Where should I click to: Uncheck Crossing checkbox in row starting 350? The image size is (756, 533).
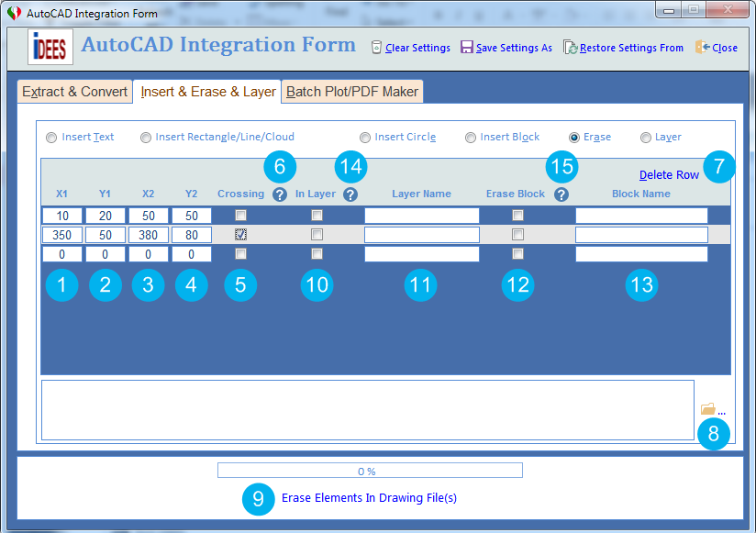[x=240, y=234]
